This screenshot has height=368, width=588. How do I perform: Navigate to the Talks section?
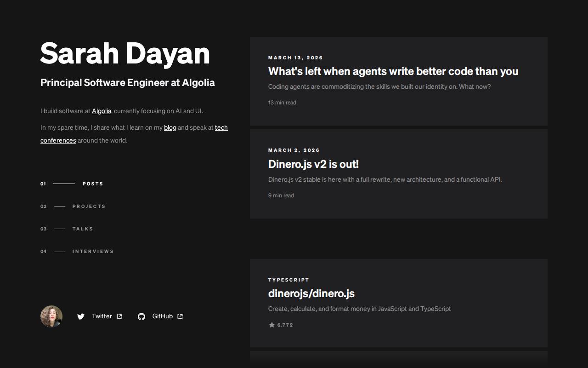click(x=67, y=229)
